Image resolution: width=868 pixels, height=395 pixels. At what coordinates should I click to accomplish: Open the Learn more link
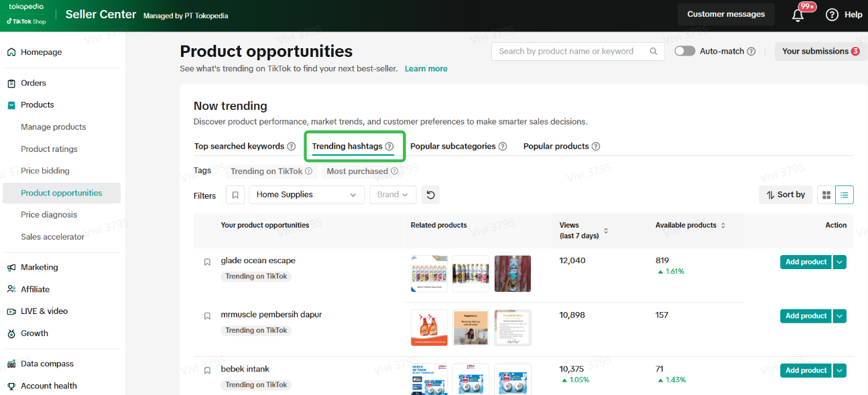426,68
